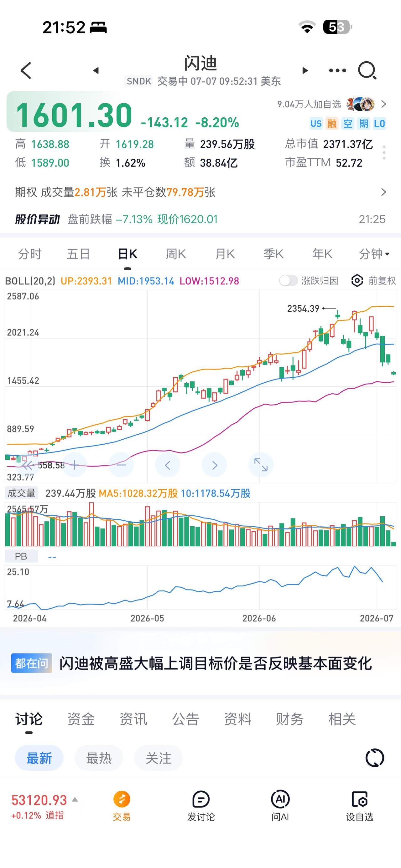Open the 道指 index ticker
The width and height of the screenshot is (401, 868).
pyautogui.click(x=39, y=806)
